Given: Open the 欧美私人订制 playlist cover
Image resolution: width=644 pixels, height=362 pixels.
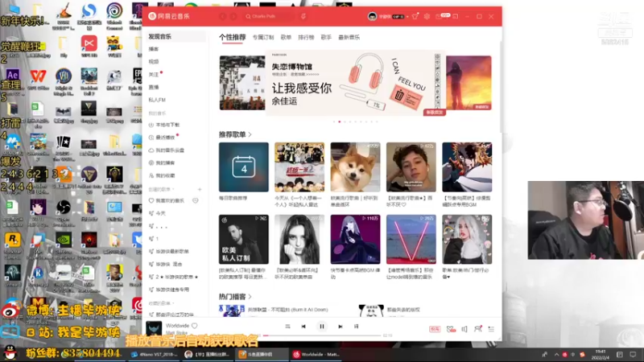Looking at the screenshot, I should 244,239.
